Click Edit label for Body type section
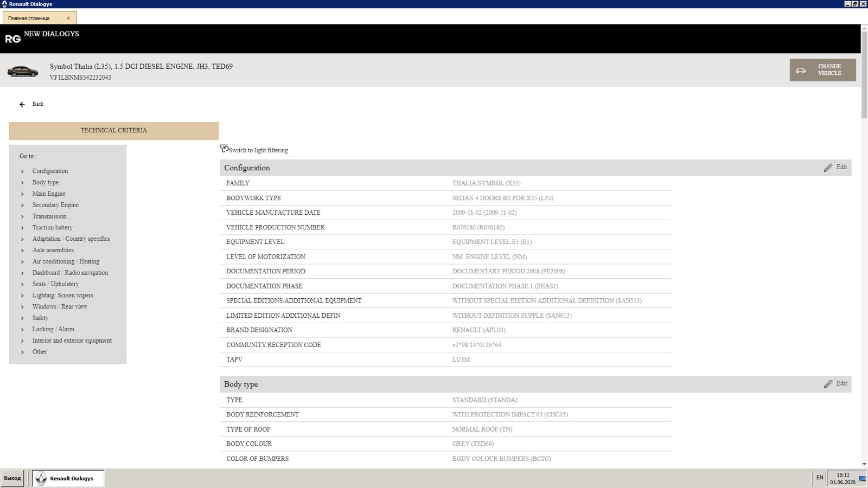The width and height of the screenshot is (868, 488). (841, 383)
